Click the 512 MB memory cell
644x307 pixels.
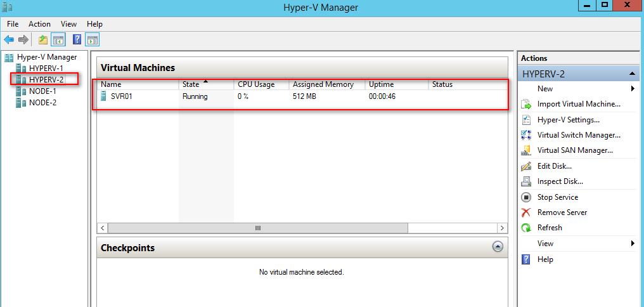click(x=304, y=96)
